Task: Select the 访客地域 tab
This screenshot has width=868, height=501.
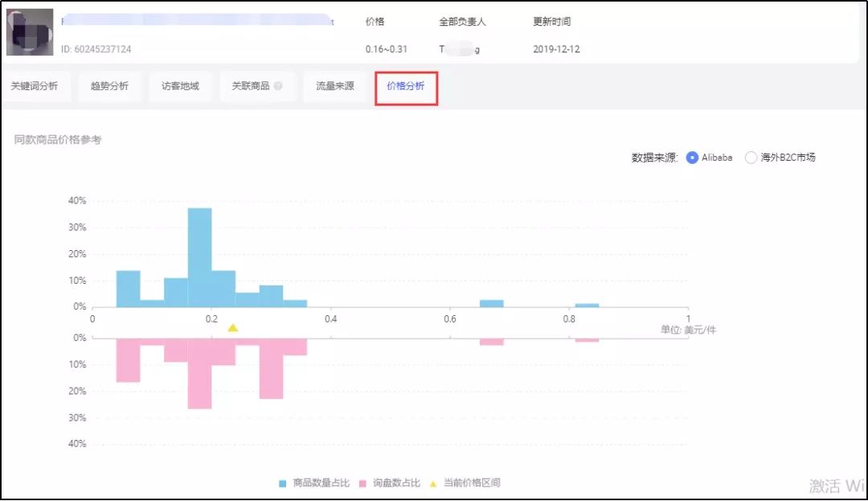Action: pos(180,87)
